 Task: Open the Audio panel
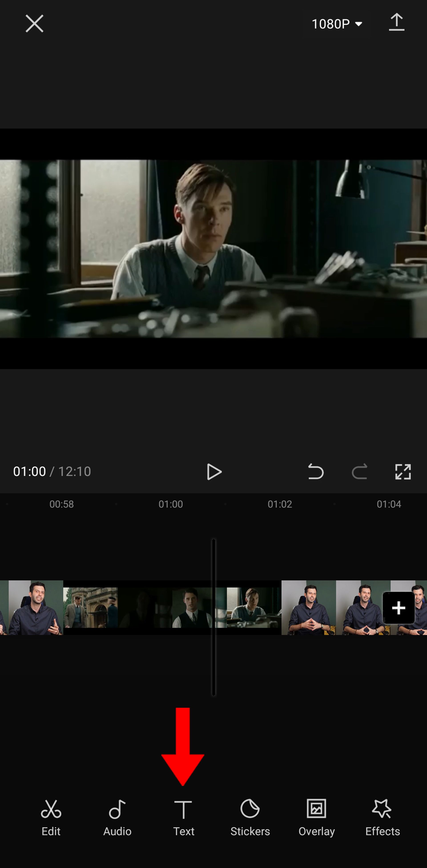(x=117, y=817)
